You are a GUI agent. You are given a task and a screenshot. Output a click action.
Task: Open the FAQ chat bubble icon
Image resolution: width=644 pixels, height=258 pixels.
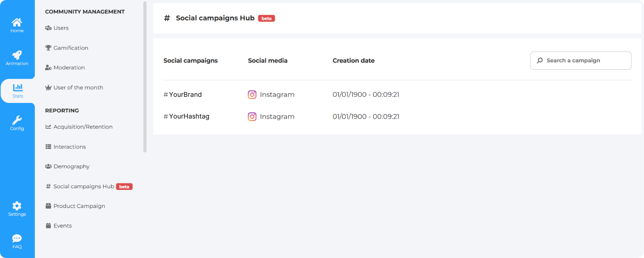coord(17,238)
